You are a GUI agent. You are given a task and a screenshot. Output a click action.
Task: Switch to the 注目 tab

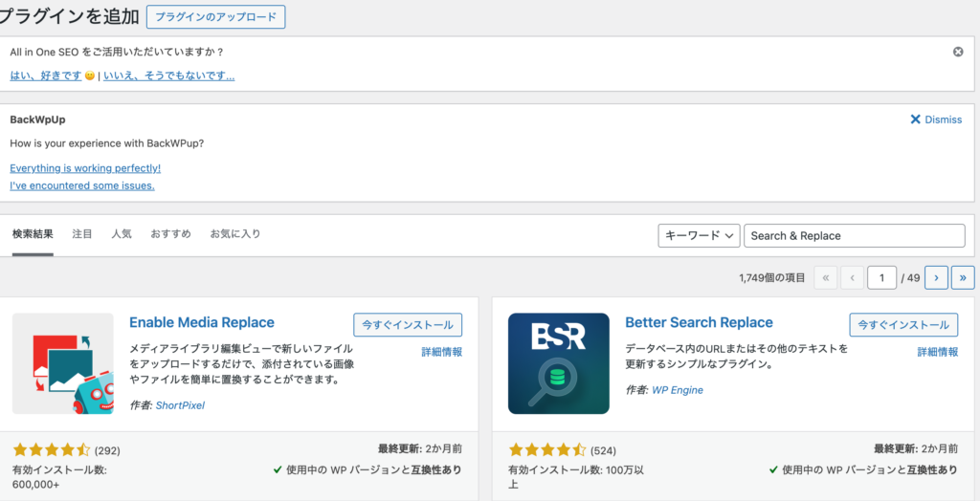pos(82,234)
